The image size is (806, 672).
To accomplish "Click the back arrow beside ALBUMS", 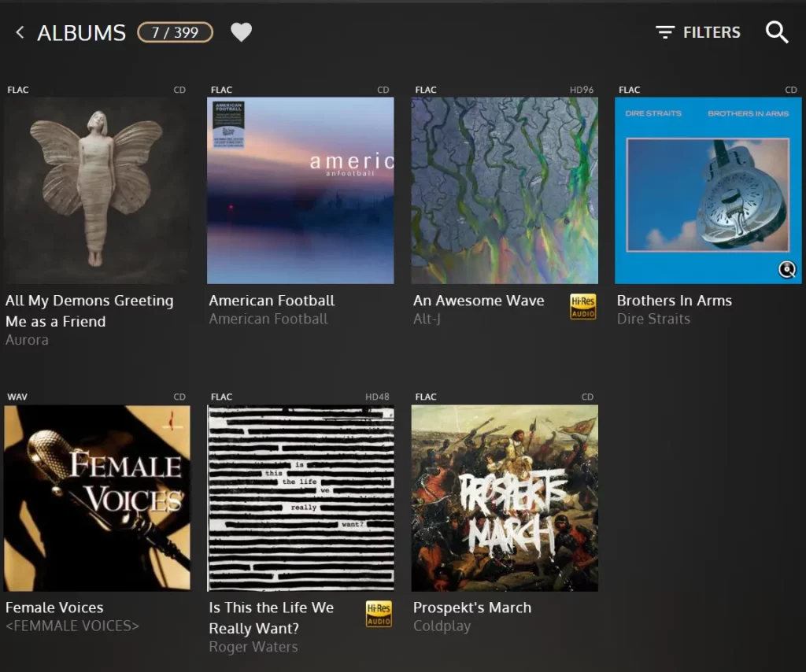I will coord(20,33).
